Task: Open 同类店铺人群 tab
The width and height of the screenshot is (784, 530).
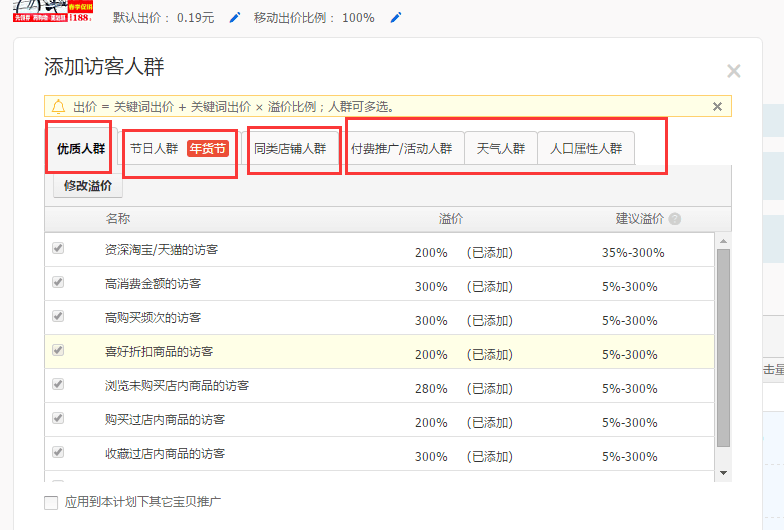Action: point(290,148)
